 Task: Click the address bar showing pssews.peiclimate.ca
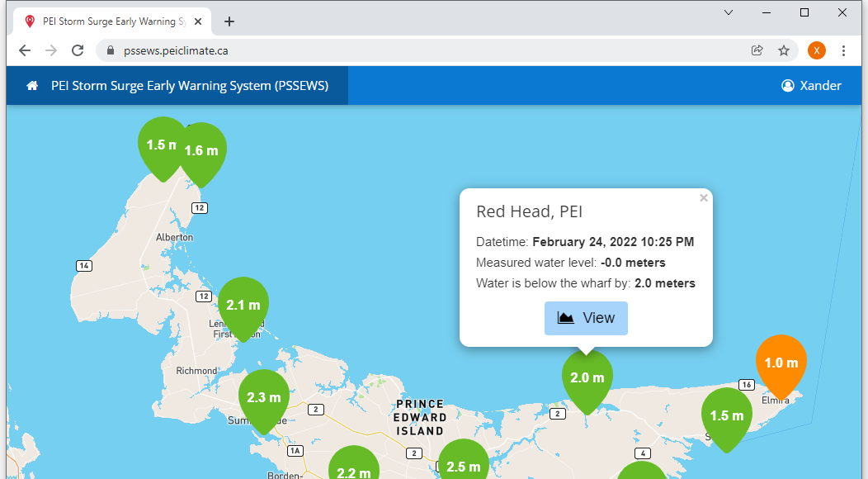tap(413, 50)
